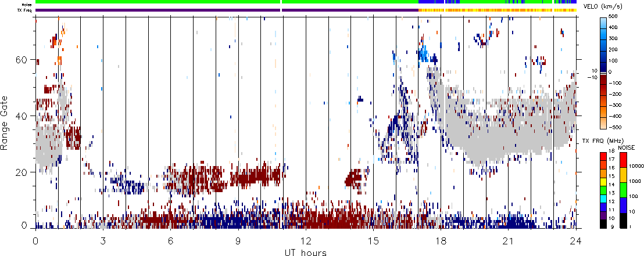644x256 pixels.
Task: Click x-axis tick label "18"
Action: click(x=441, y=241)
